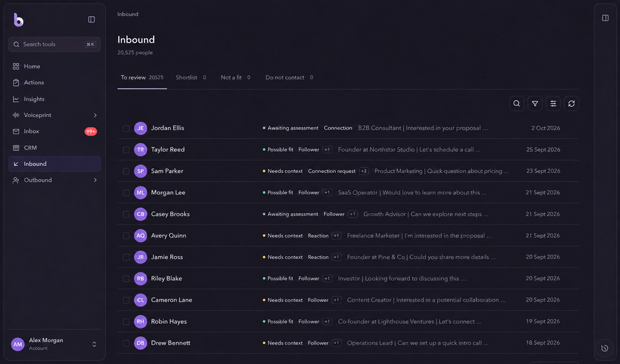This screenshot has width=620, height=364.
Task: Expand +1 tags on Morgan Lee row
Action: pyautogui.click(x=327, y=192)
